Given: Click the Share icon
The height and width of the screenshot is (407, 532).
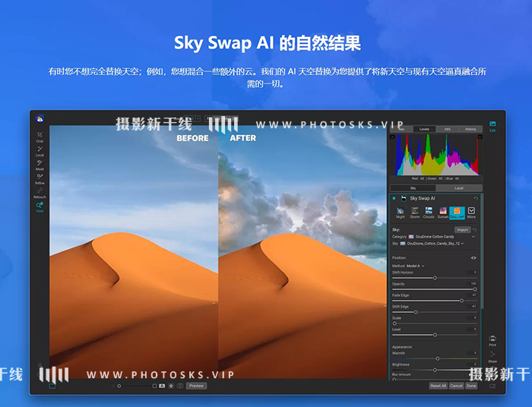Looking at the screenshot, I should pos(492,357).
